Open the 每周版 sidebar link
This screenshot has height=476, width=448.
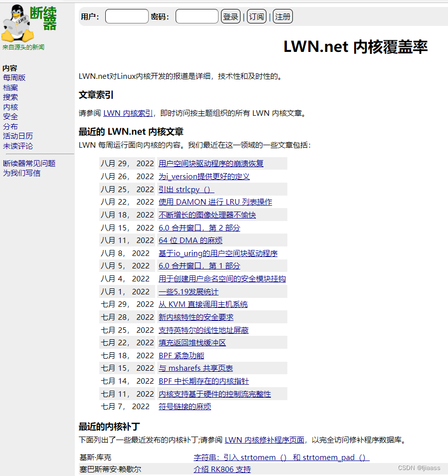point(15,77)
